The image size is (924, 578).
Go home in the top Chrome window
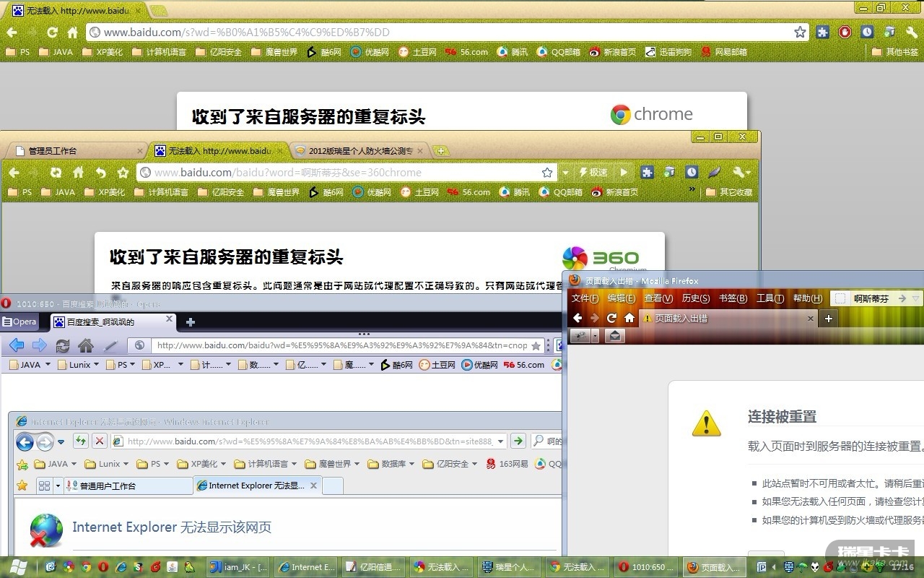[x=72, y=33]
